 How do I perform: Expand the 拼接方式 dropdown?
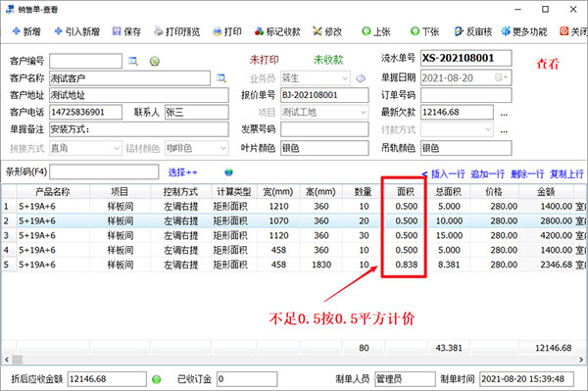pos(117,148)
